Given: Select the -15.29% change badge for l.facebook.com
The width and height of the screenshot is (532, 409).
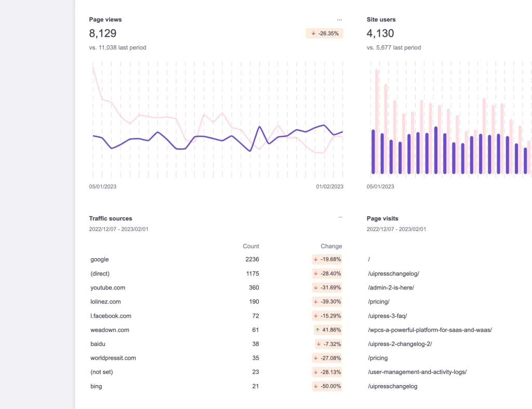Looking at the screenshot, I should [x=327, y=316].
